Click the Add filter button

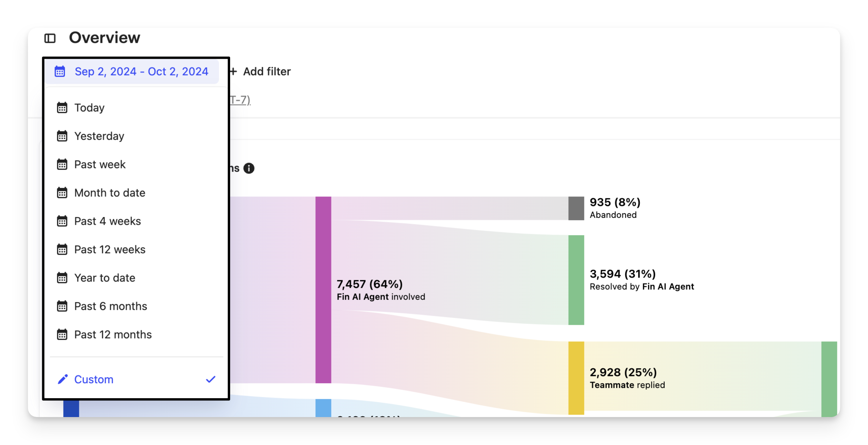pos(266,72)
